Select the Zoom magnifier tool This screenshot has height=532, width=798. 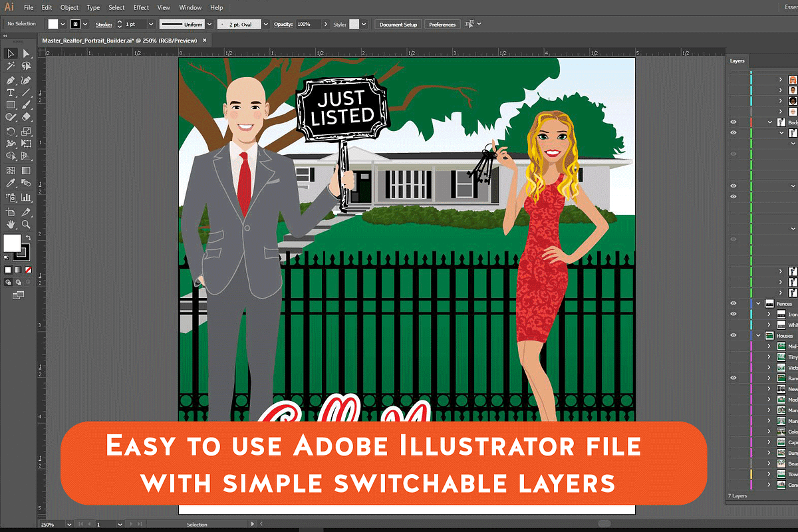click(x=27, y=225)
